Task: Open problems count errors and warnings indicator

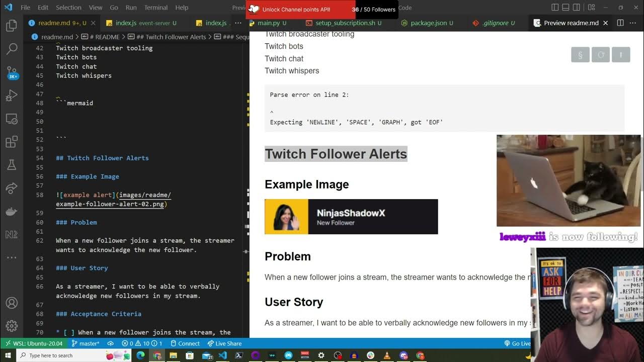Action: 142,343
